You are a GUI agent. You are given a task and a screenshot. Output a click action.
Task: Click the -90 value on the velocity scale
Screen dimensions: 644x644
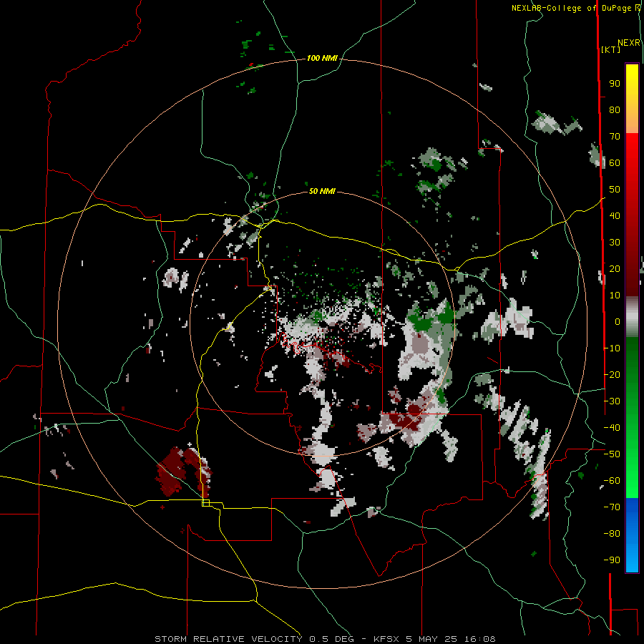coord(612,560)
